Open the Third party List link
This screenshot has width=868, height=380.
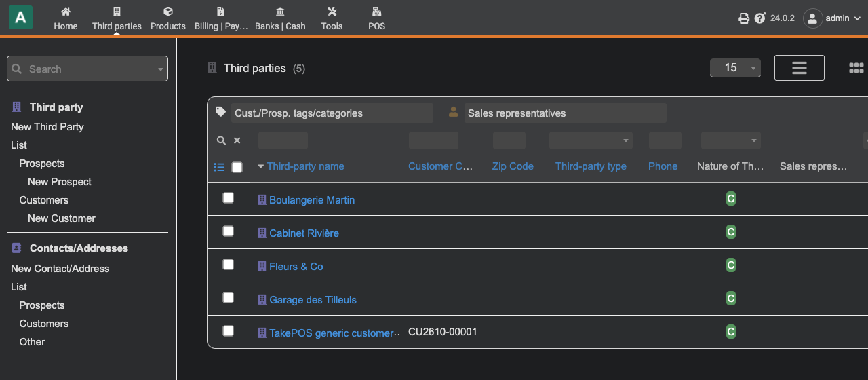click(19, 145)
